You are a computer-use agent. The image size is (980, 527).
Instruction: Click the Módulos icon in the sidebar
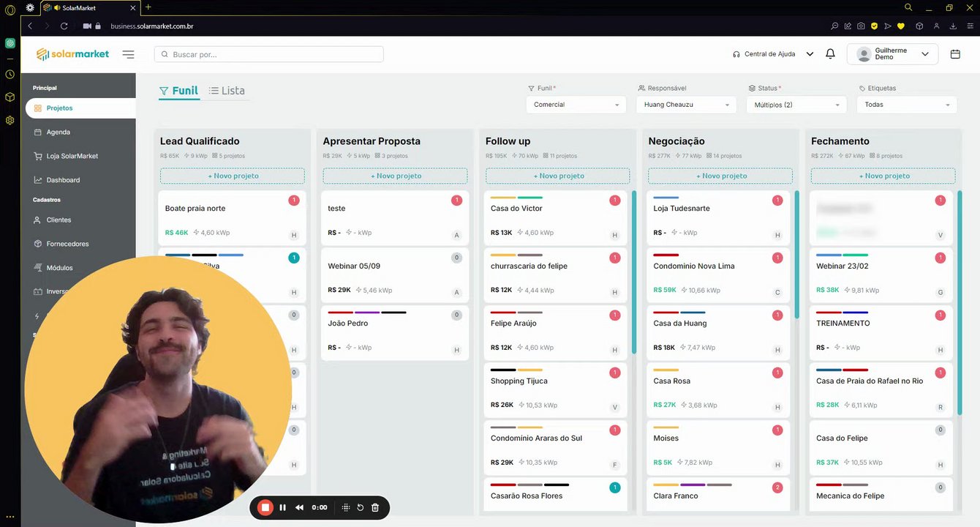click(x=38, y=268)
